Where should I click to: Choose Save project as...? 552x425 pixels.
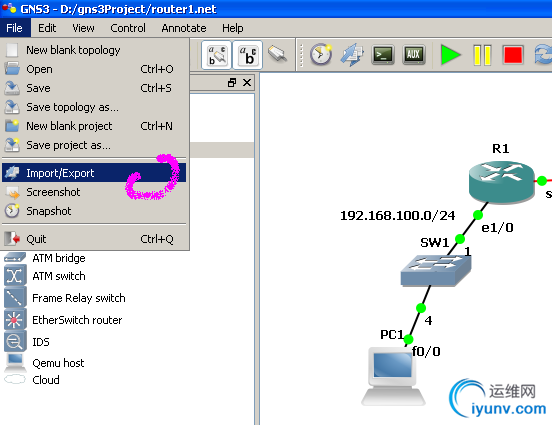point(94,145)
